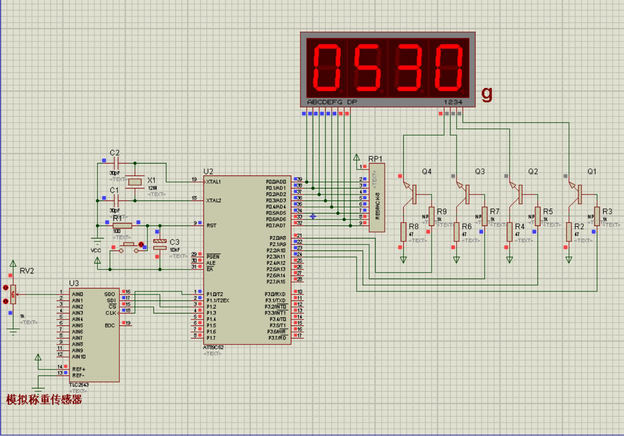Click the 'ABCDEFG DP' label on display
The height and width of the screenshot is (436, 624).
332,102
